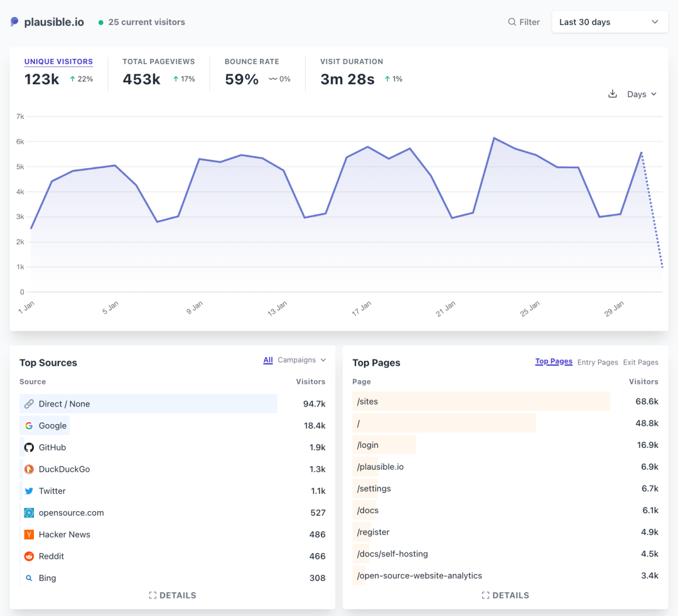Click the 29 Jan chart axis label
678x616 pixels.
coord(614,309)
